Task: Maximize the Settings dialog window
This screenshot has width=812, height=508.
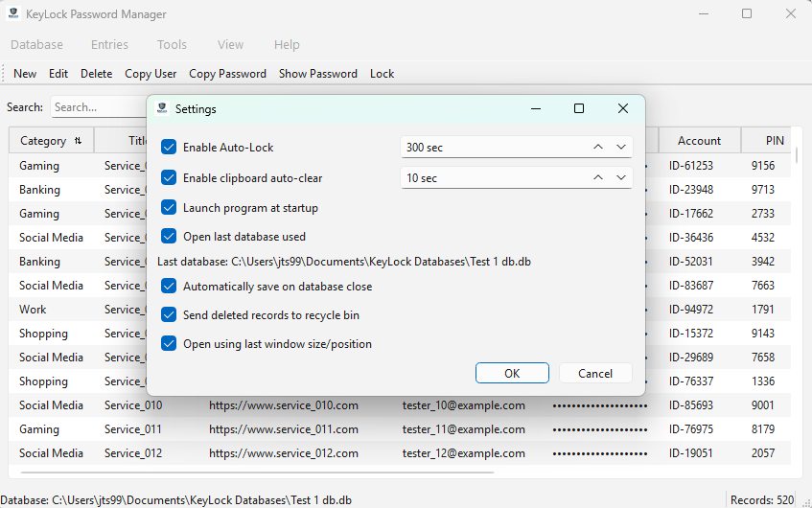Action: (x=579, y=109)
